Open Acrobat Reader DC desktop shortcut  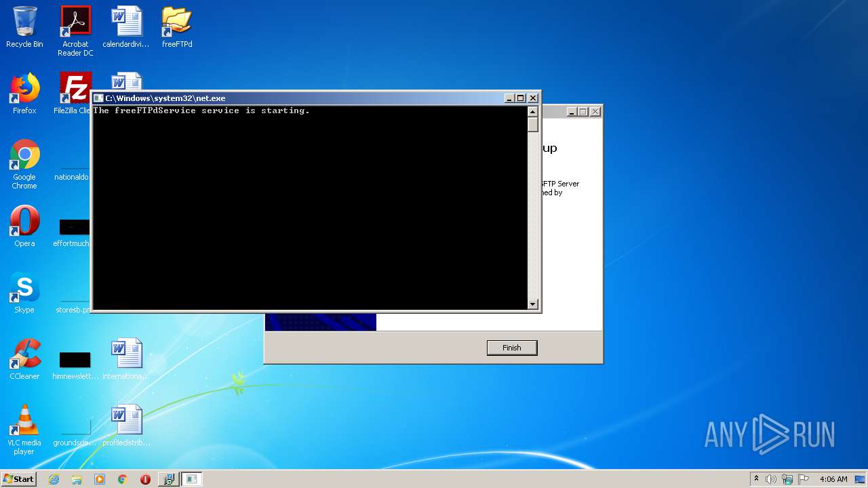tap(75, 30)
